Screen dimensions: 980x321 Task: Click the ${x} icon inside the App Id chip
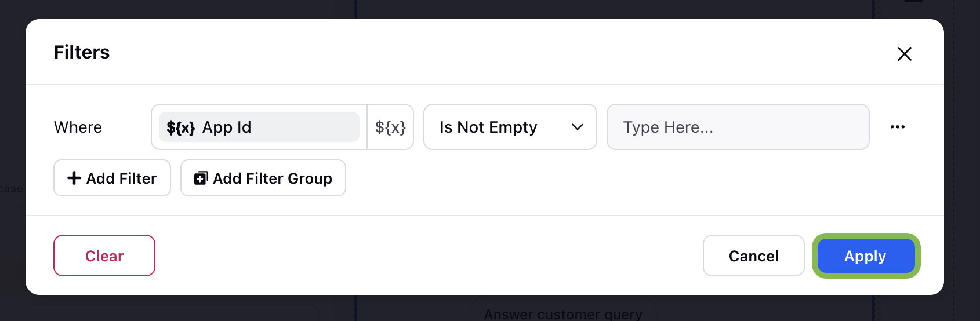(x=180, y=127)
